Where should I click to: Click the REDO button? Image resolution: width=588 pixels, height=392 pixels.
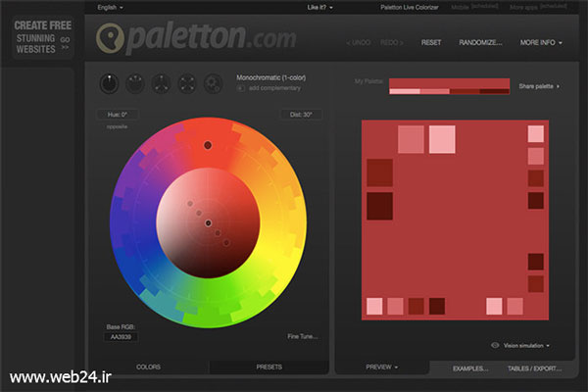[x=391, y=43]
